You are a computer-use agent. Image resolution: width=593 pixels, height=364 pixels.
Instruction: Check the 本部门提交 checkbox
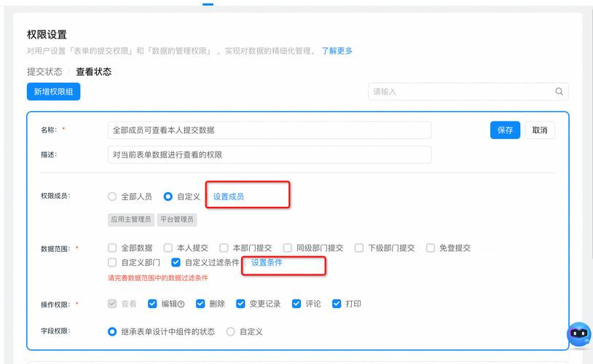click(224, 248)
